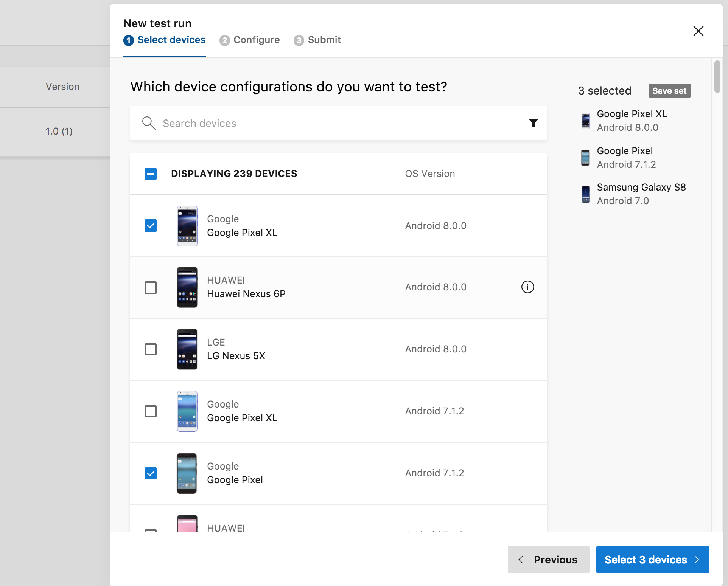728x586 pixels.
Task: Click Samsung Galaxy S8 icon in selected list
Action: tap(585, 194)
